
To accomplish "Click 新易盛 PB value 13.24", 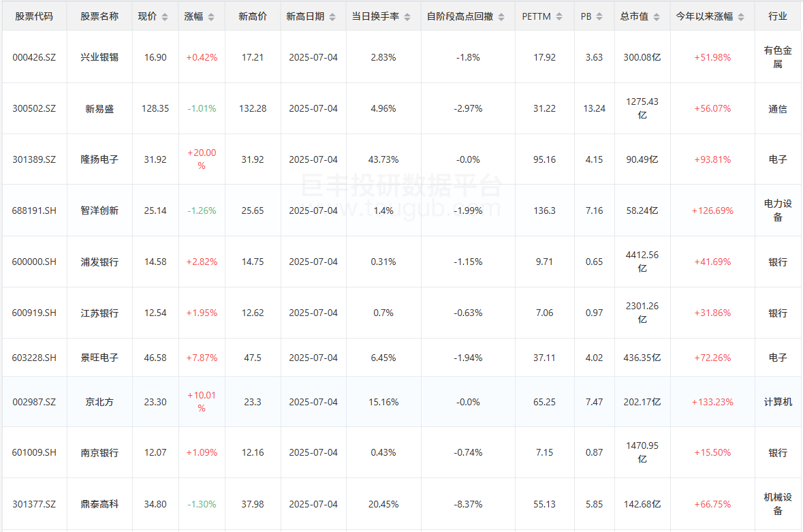I will pyautogui.click(x=594, y=108).
